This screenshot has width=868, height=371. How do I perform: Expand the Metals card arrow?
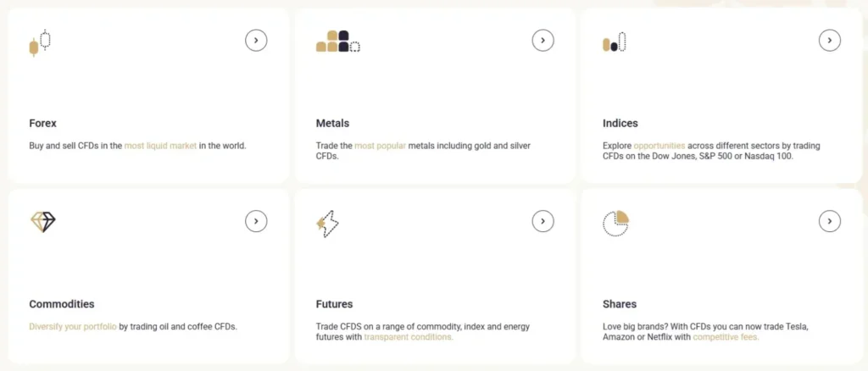[542, 40]
